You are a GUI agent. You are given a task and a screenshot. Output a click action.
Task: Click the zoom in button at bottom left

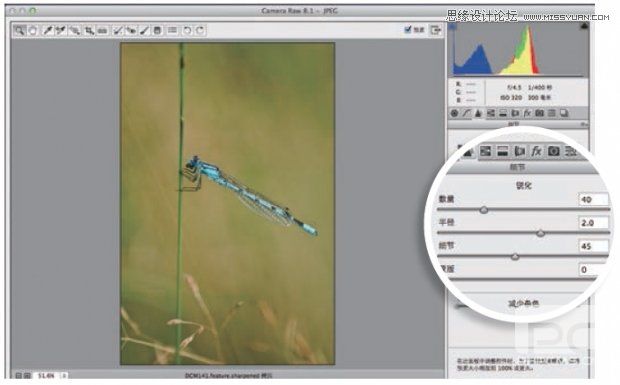pos(27,376)
